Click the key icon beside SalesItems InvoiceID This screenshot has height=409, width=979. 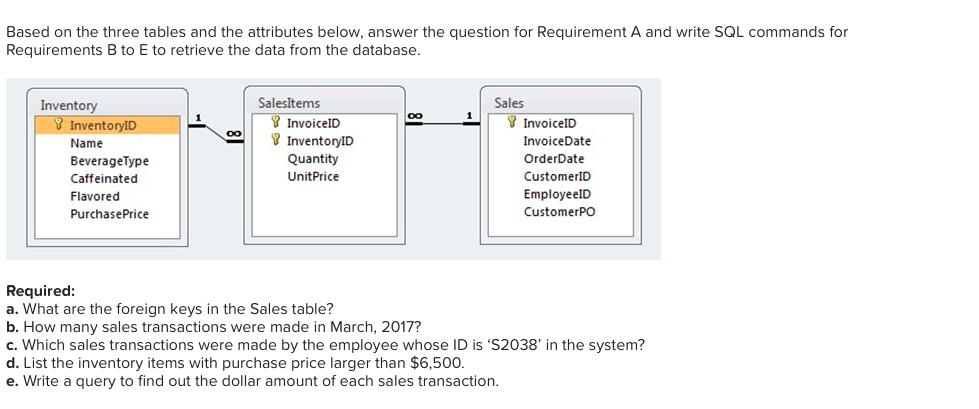click(x=275, y=123)
